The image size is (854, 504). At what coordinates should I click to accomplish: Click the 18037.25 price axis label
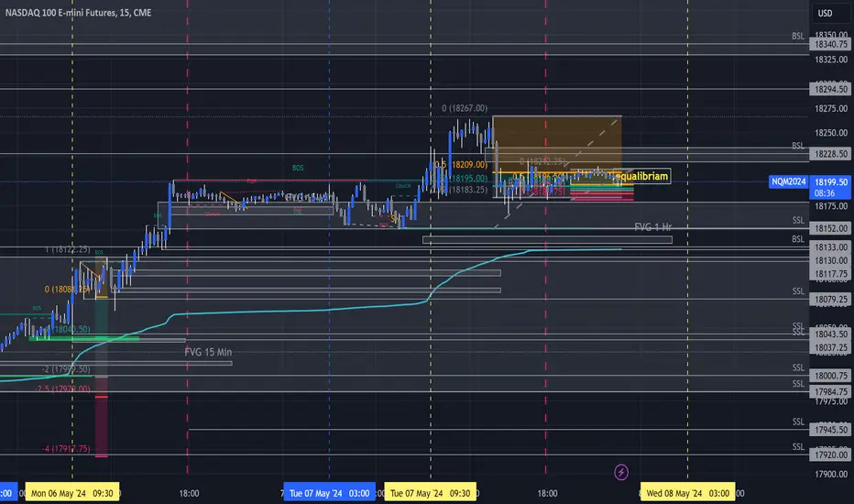coord(830,347)
